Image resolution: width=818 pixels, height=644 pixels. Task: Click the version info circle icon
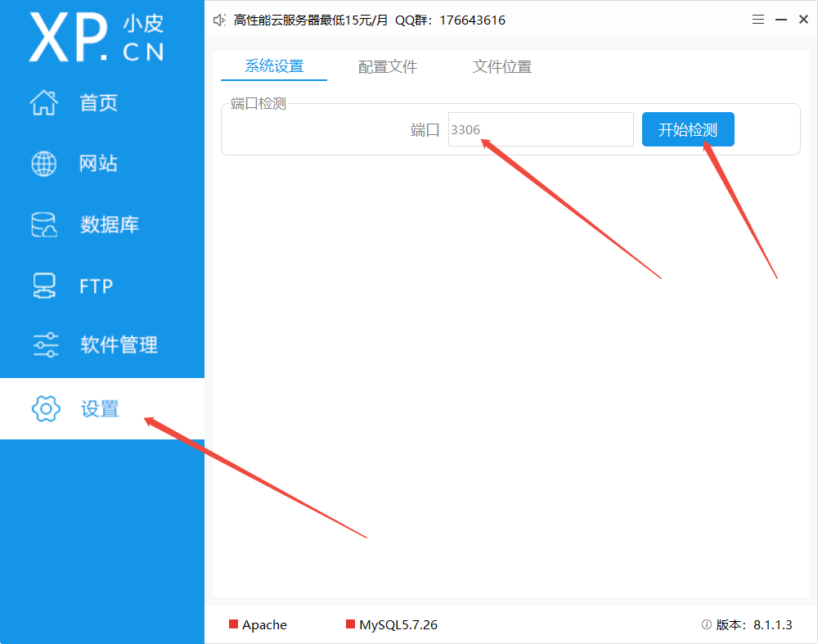(x=707, y=625)
